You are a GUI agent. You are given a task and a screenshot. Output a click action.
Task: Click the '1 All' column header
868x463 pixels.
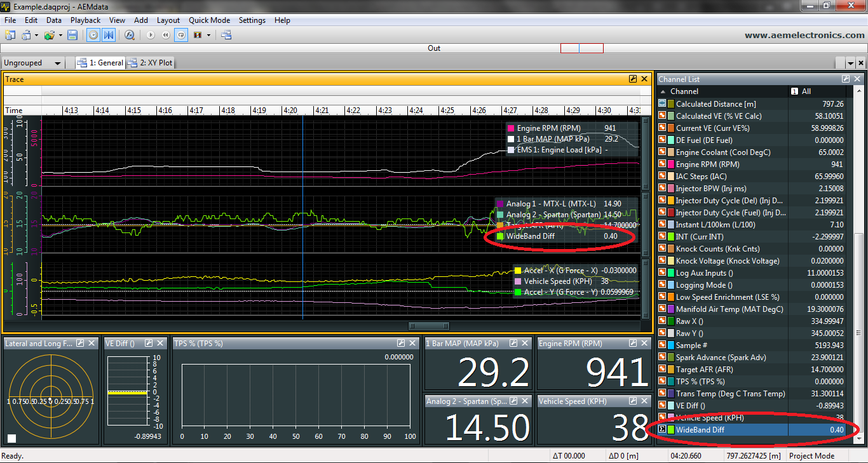[818, 91]
